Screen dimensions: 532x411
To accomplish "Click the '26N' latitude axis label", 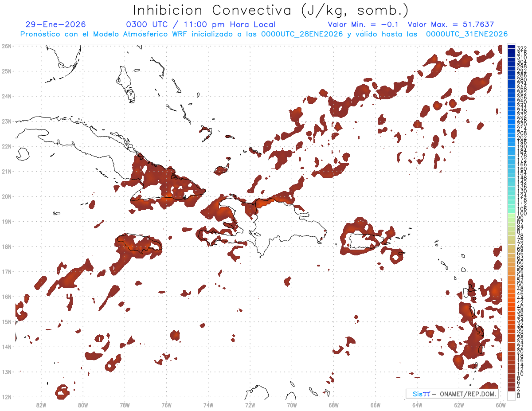I will [x=7, y=46].
